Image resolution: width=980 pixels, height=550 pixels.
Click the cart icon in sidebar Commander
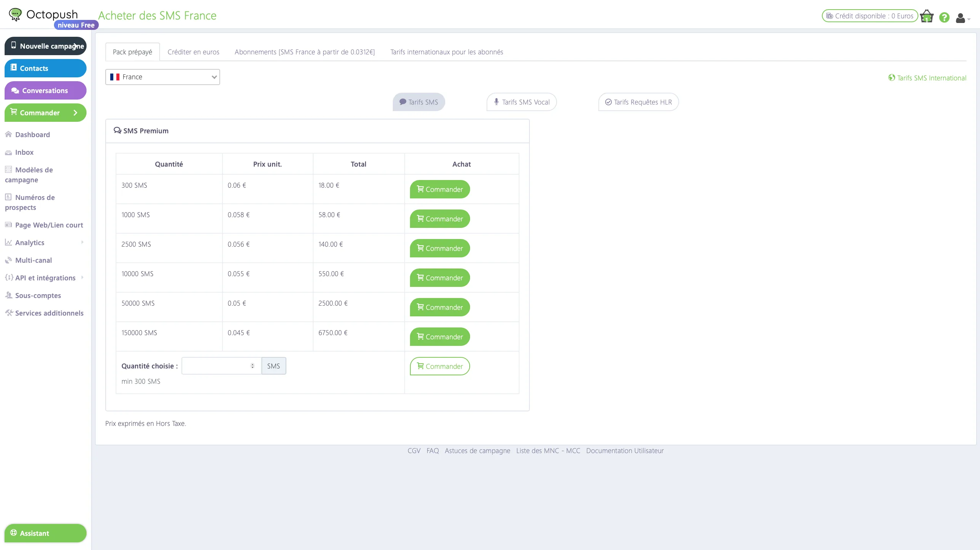coord(14,112)
